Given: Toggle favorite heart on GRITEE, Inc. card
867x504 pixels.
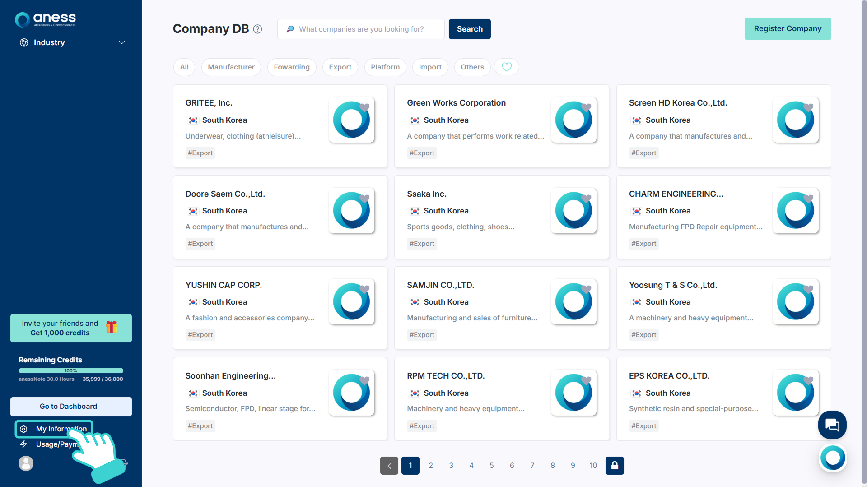Looking at the screenshot, I should pos(364,107).
